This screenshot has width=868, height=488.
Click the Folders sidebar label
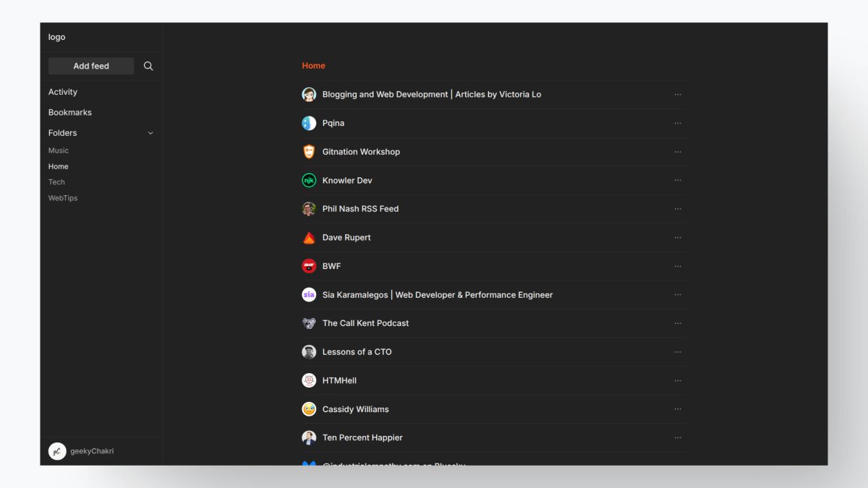tap(62, 133)
